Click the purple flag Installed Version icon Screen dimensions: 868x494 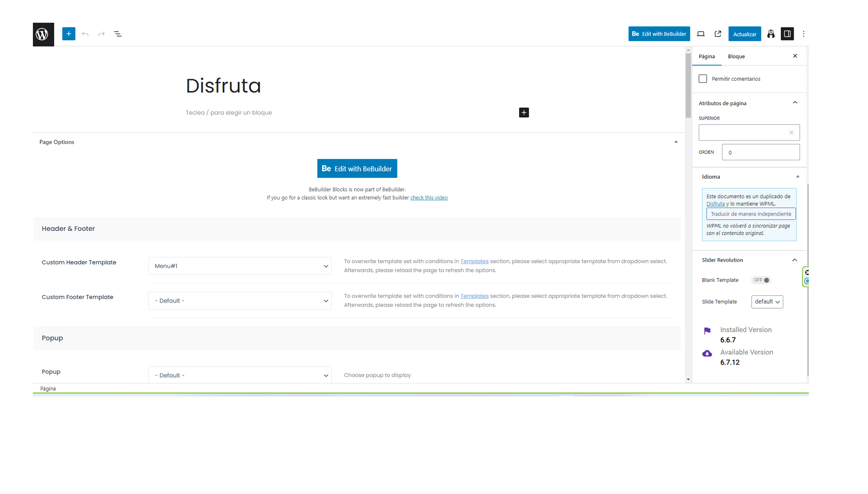pyautogui.click(x=707, y=331)
